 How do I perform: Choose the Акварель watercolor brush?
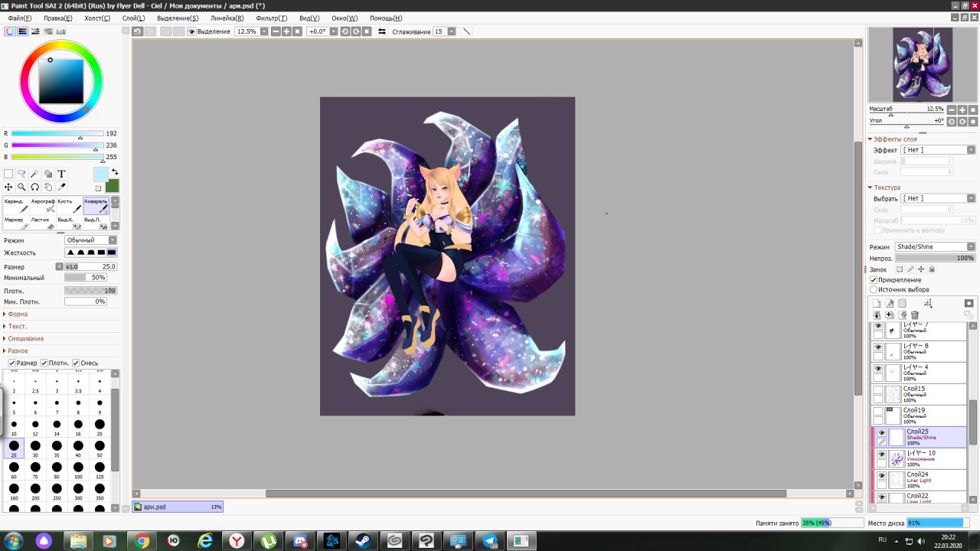click(x=96, y=205)
